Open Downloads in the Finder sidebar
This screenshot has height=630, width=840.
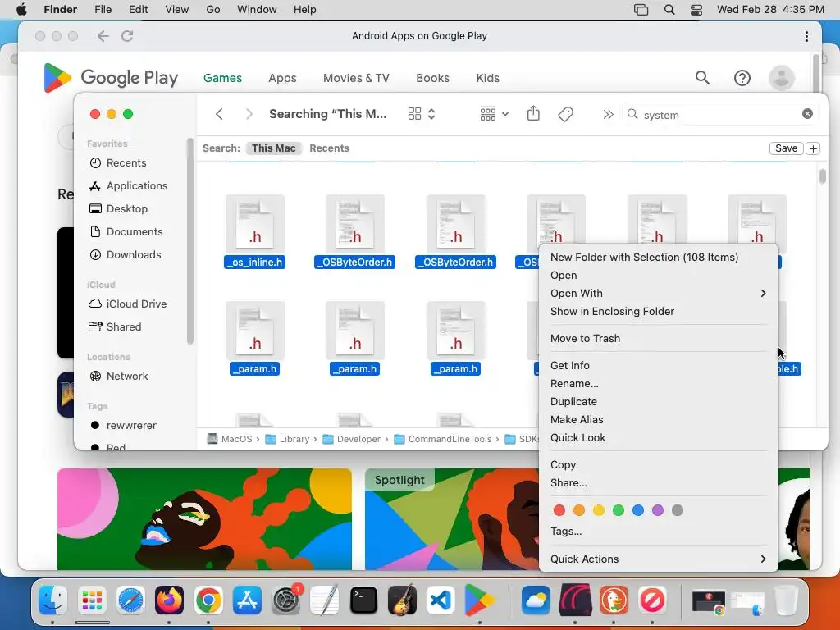coord(134,255)
